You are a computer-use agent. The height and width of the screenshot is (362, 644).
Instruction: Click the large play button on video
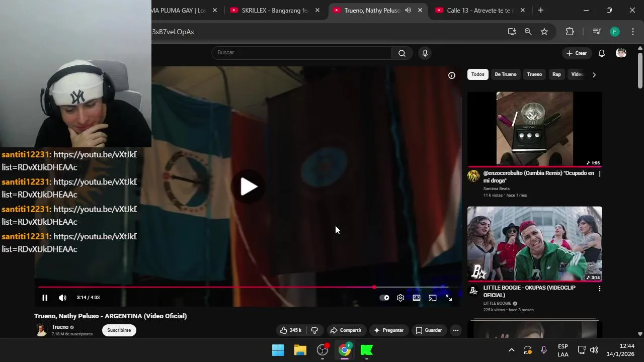pos(249,187)
